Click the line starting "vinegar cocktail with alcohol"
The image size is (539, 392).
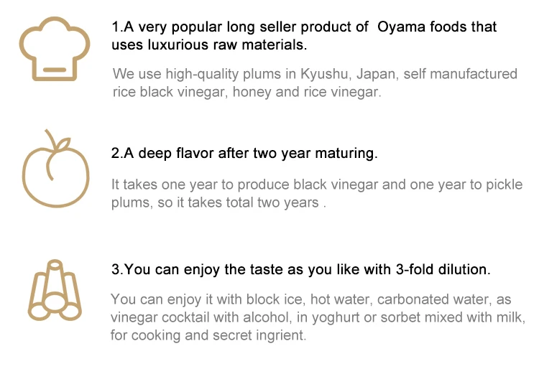[x=318, y=317]
